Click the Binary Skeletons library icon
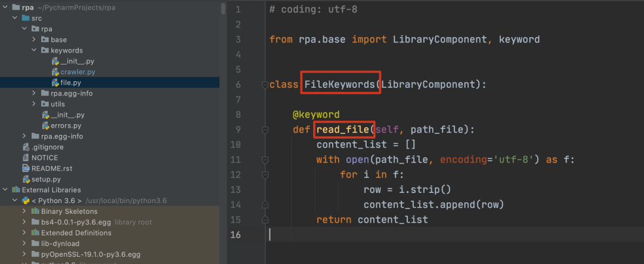The image size is (644, 264). [35, 211]
